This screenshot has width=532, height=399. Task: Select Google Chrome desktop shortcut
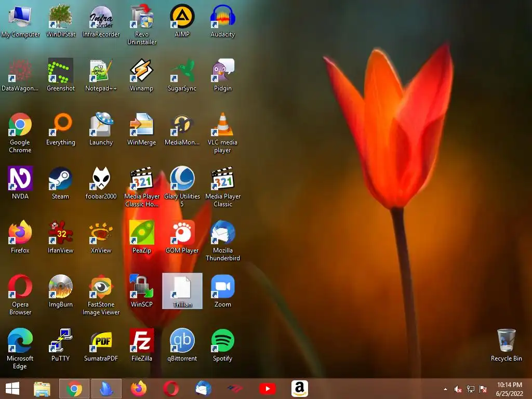click(20, 133)
